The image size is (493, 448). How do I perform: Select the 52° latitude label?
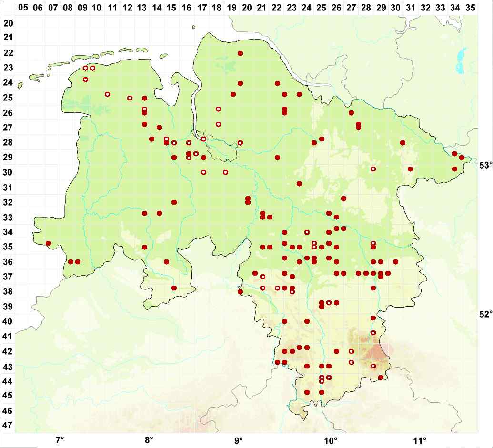click(x=485, y=314)
